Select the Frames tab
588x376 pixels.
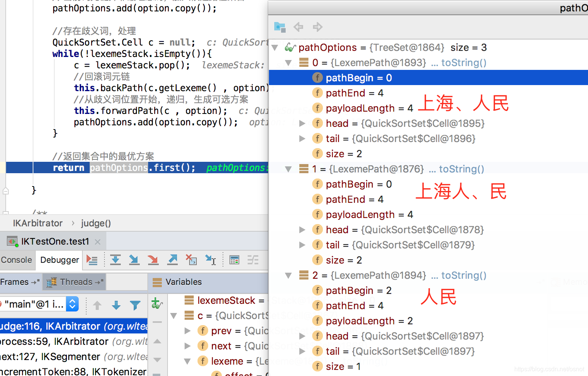[x=20, y=282]
